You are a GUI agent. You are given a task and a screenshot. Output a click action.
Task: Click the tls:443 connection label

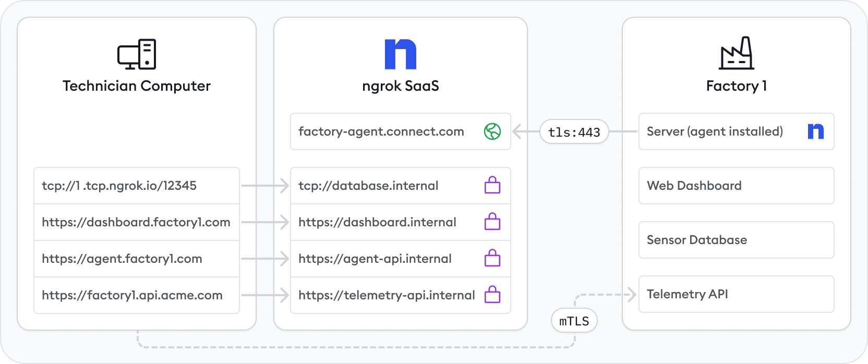point(574,132)
